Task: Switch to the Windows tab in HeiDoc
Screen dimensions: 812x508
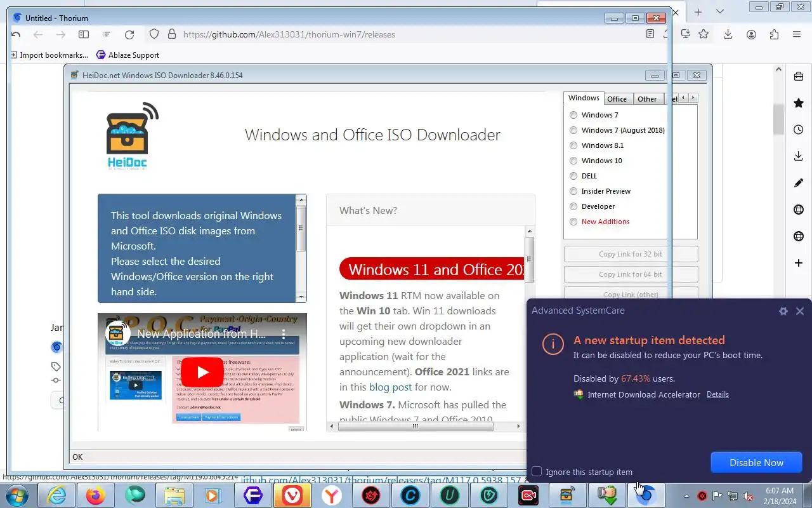Action: click(584, 98)
